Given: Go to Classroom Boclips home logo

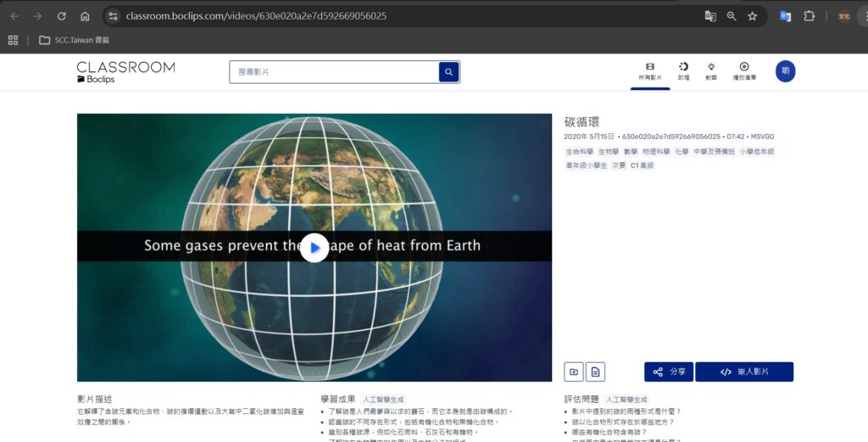Looking at the screenshot, I should (x=125, y=72).
